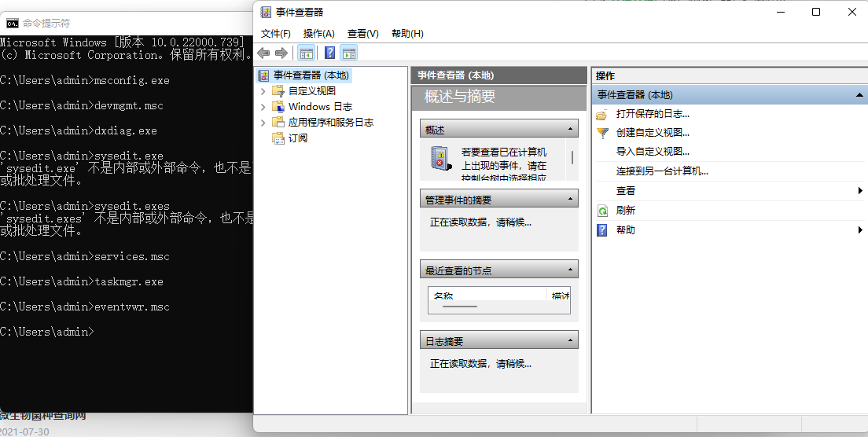This screenshot has height=437, width=868.
Task: Click the 事件查看器 title bar app icon
Action: pos(267,12)
